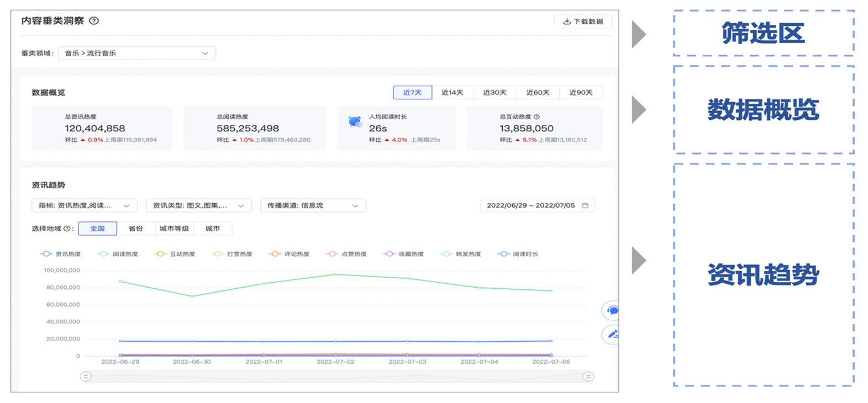Open help icon beside 选择地域
The width and height of the screenshot is (868, 403).
[67, 229]
